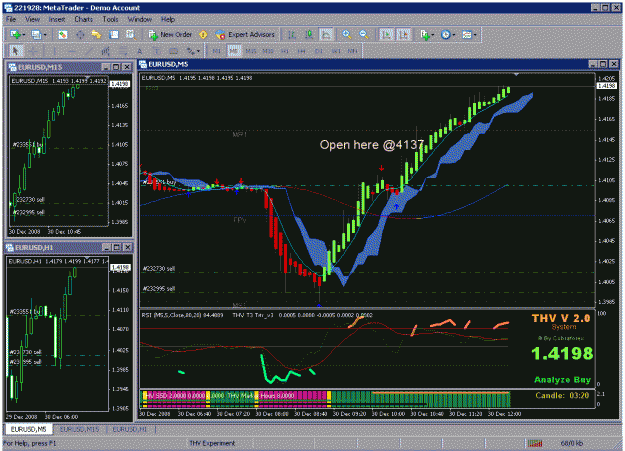Open the Insert menu
This screenshot has width=625, height=451.
point(57,19)
